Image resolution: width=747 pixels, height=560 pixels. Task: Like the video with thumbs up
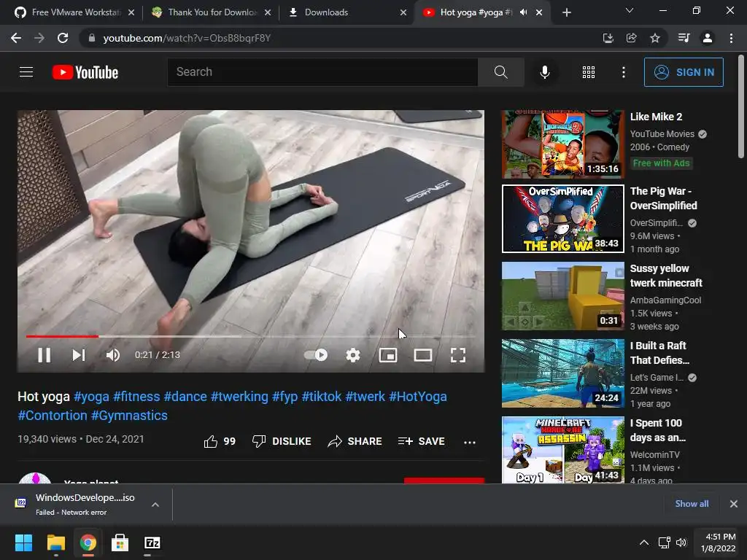[220, 441]
